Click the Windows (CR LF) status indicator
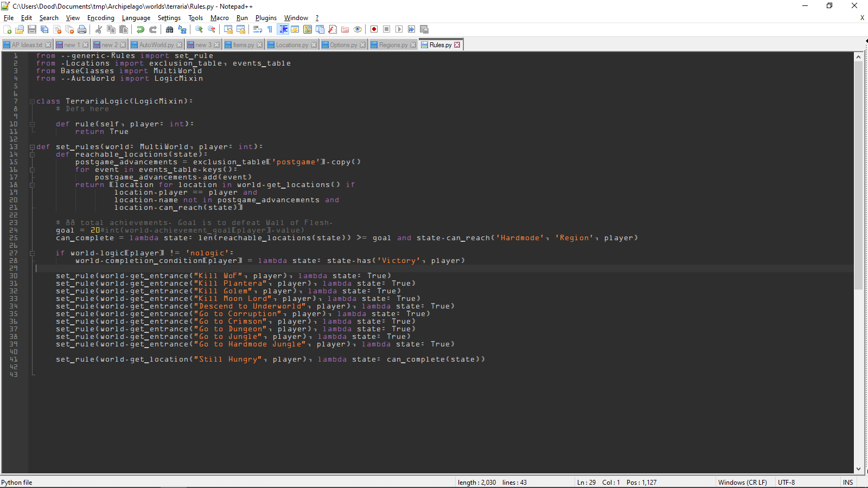Screen dimensions: 868x488 tap(743, 482)
